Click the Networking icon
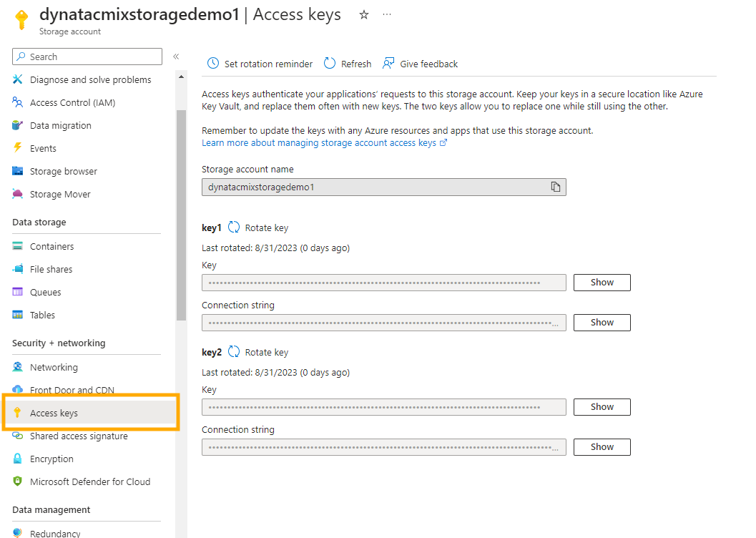This screenshot has height=538, width=756. click(17, 367)
